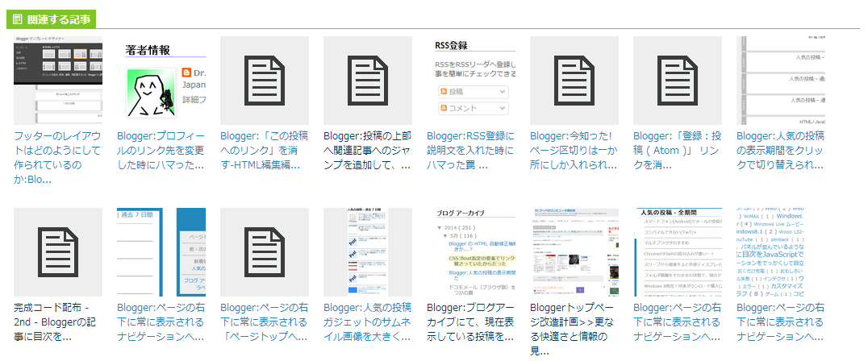Open the Blogger template designer thumbnail
This screenshot has height=361, width=868.
coord(58,81)
